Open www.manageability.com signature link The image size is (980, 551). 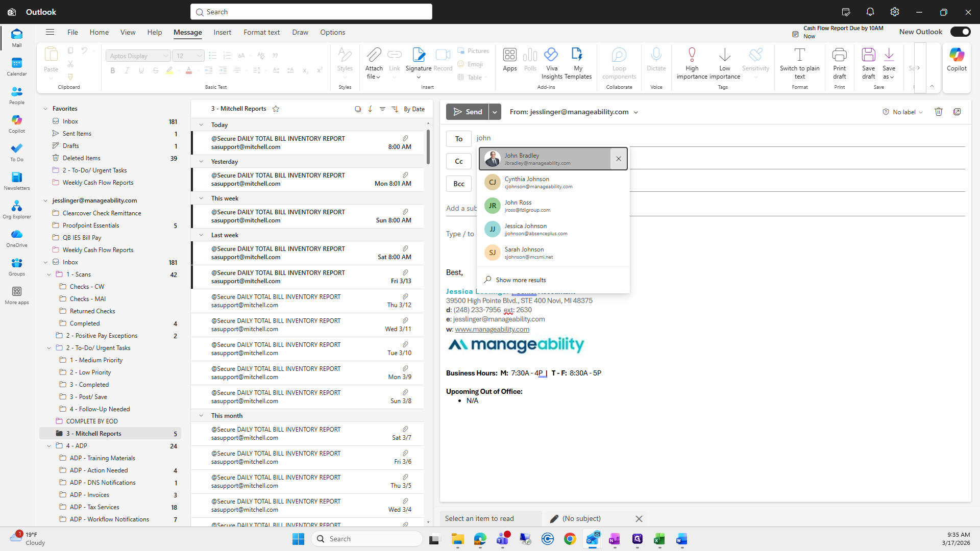coord(492,329)
